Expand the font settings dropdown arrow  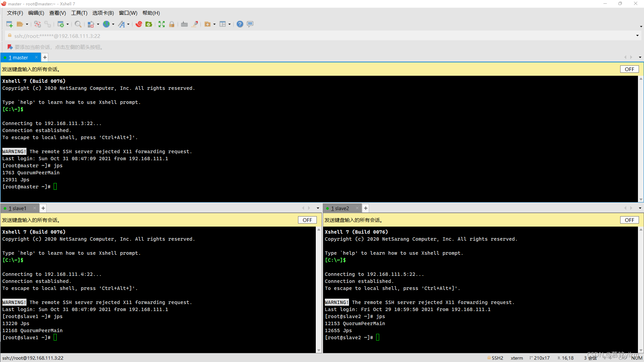click(128, 24)
